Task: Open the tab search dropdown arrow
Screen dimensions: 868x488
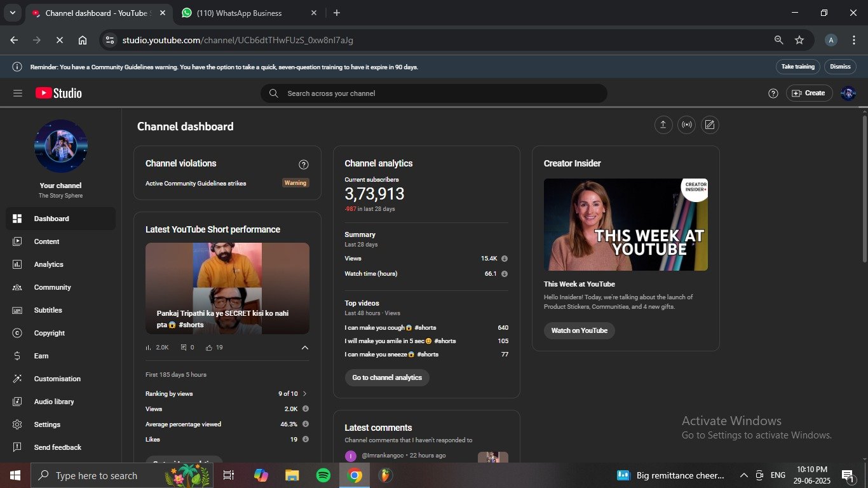Action: pos(12,13)
